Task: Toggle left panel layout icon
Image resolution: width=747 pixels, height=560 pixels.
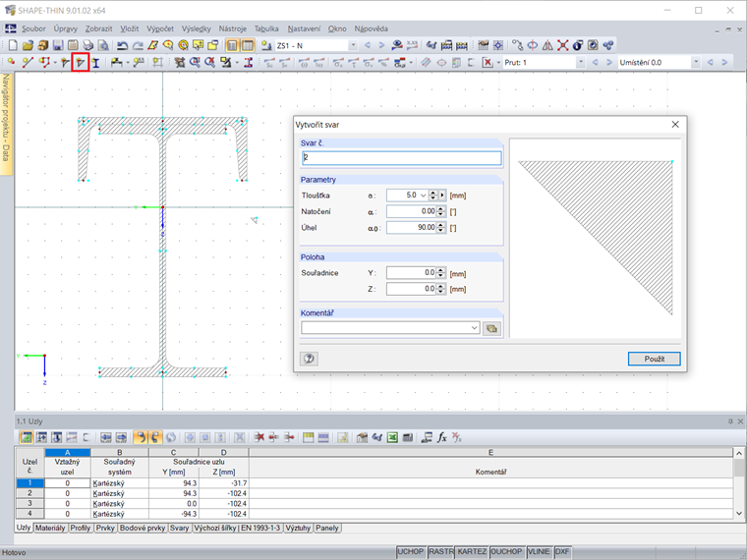Action: [x=232, y=45]
